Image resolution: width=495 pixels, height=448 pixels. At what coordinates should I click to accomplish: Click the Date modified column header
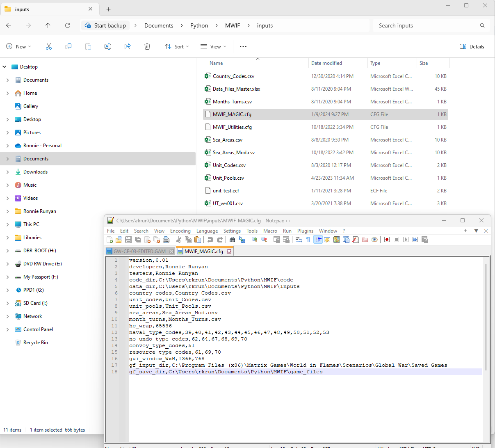coord(326,63)
